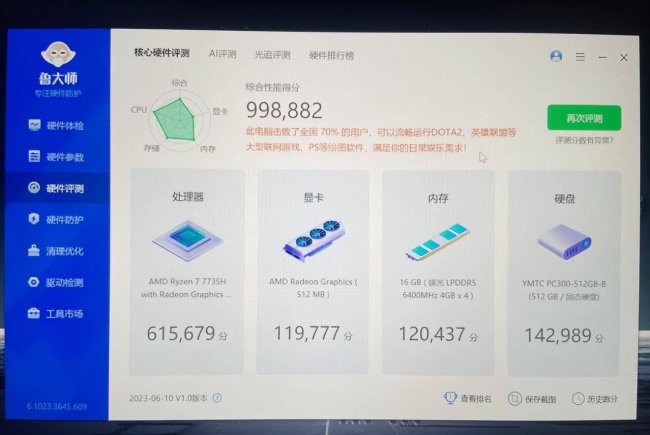Switch to the 光追评测 tab

coord(272,55)
